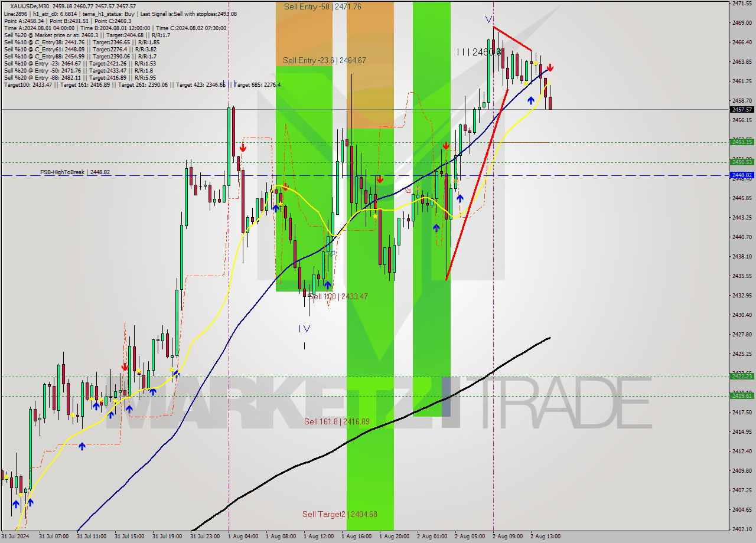Image resolution: width=756 pixels, height=543 pixels.
Task: Click the black current price tag 2457.57
Action: coord(742,109)
